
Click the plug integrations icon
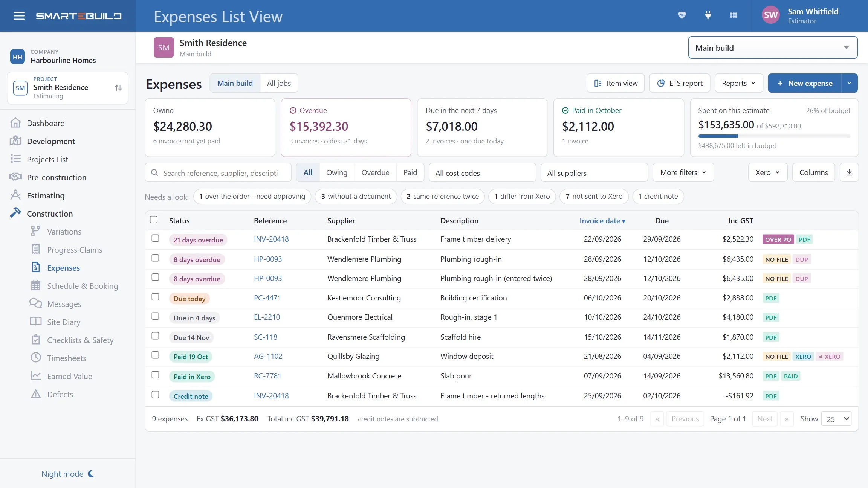[708, 15]
